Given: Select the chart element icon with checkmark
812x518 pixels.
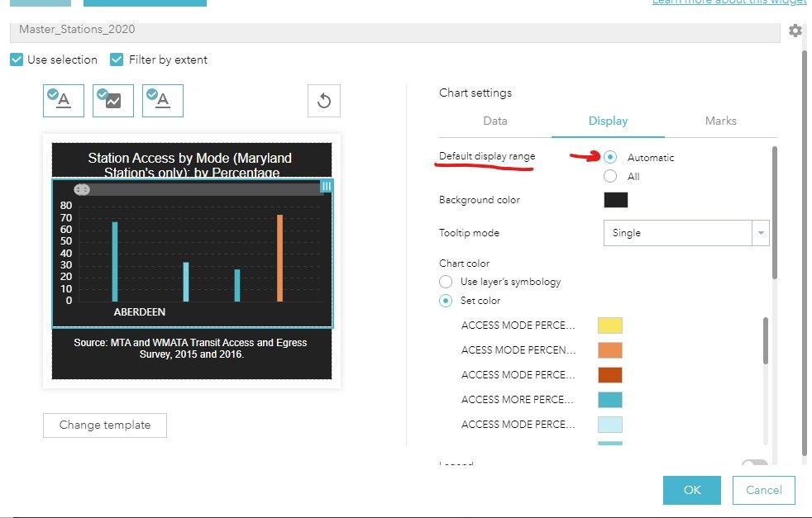Looking at the screenshot, I should pos(113,101).
